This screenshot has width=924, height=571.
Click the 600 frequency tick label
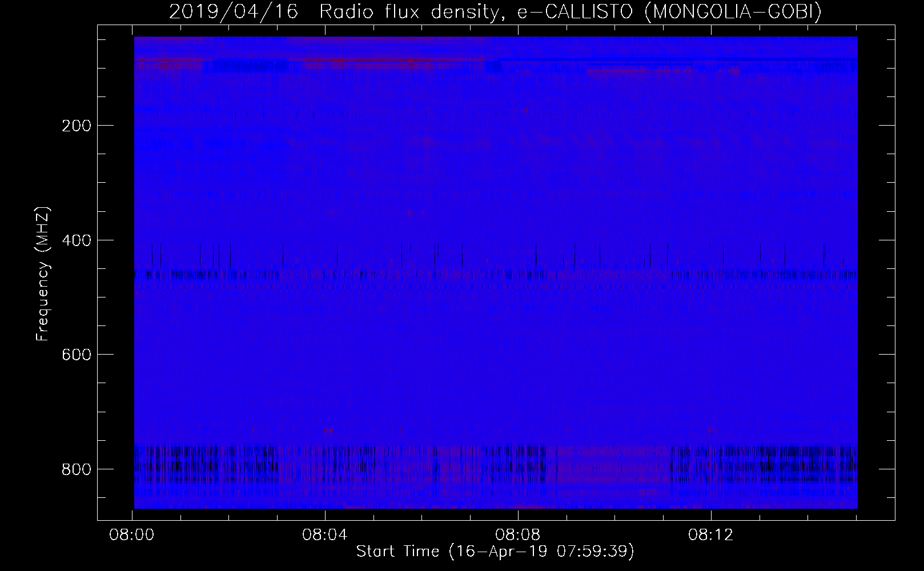tap(76, 354)
